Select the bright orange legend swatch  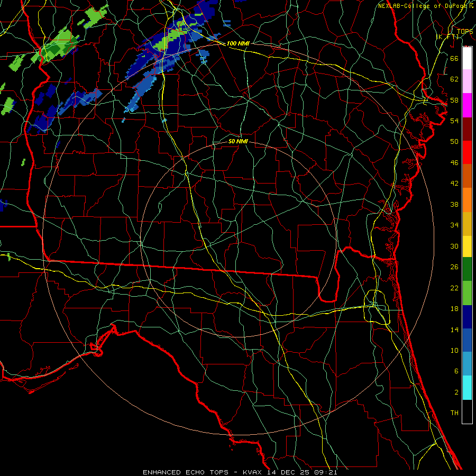point(467,200)
